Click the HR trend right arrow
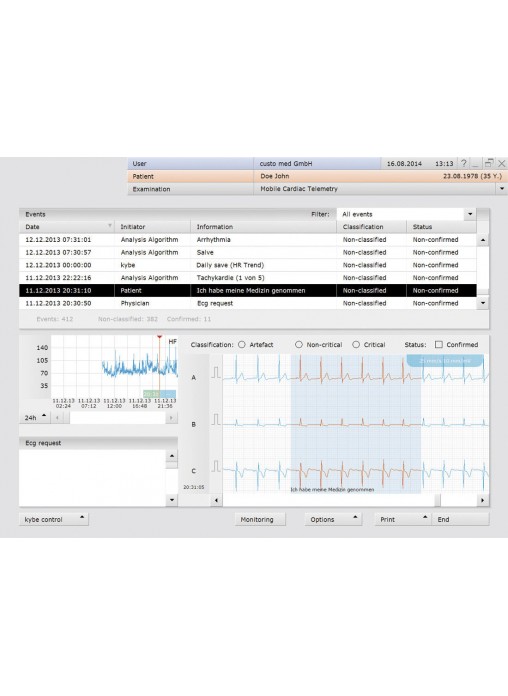Image resolution: width=508 pixels, height=696 pixels. [171, 418]
